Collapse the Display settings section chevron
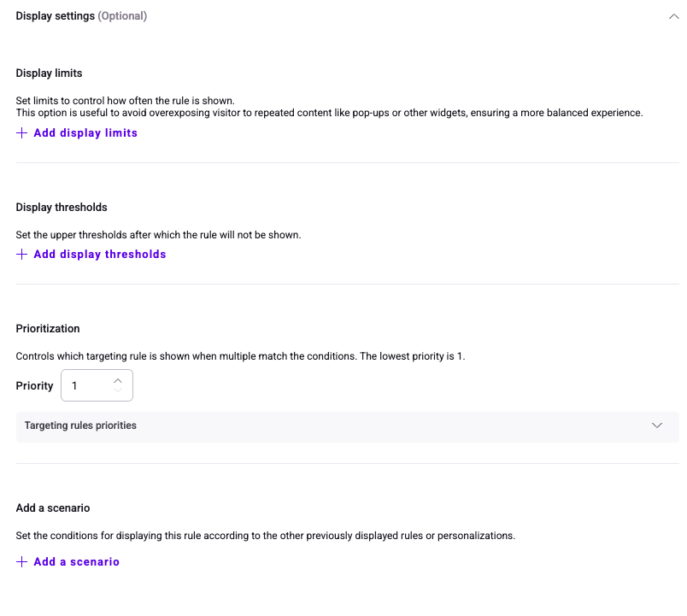687x616 pixels. point(673,16)
